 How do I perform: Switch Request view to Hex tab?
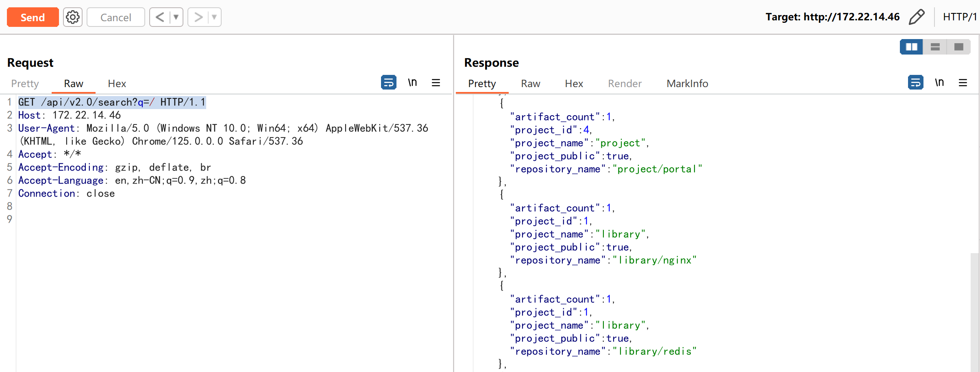click(117, 83)
